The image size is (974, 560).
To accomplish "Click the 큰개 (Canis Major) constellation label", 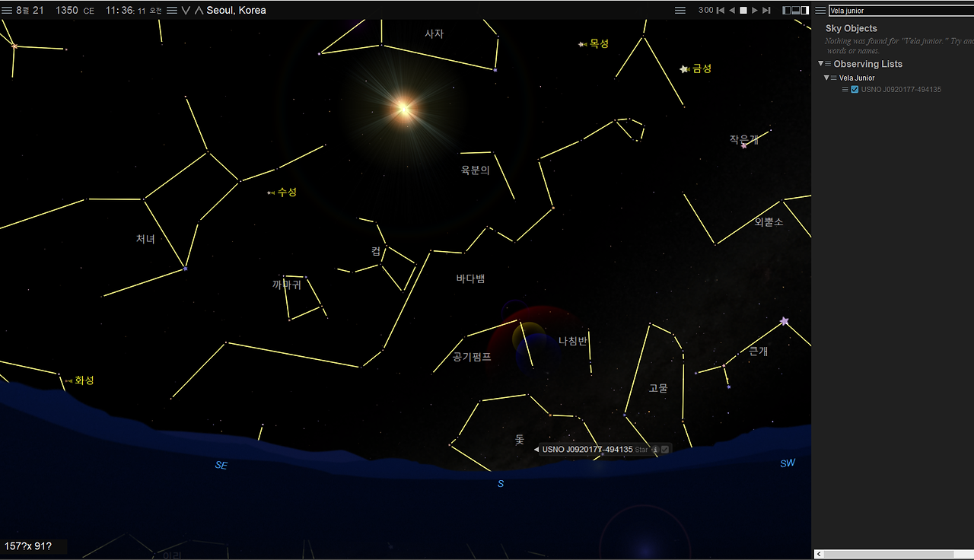I will coord(759,351).
